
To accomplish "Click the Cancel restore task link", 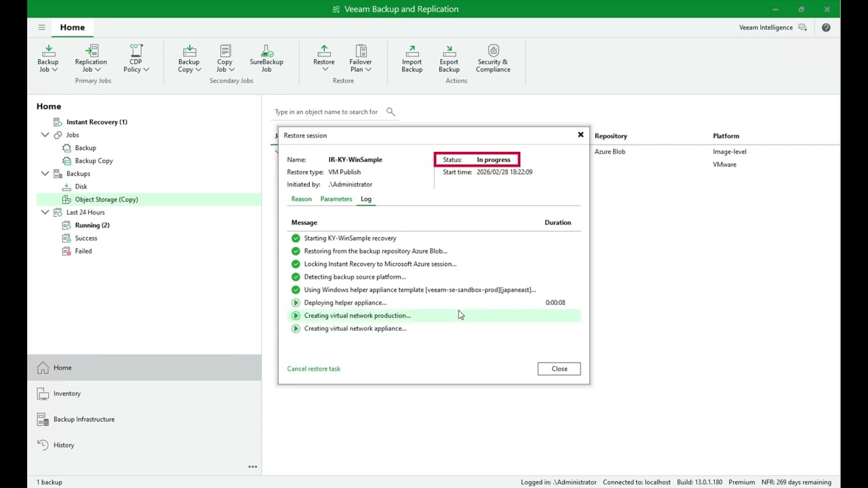I will pyautogui.click(x=313, y=369).
